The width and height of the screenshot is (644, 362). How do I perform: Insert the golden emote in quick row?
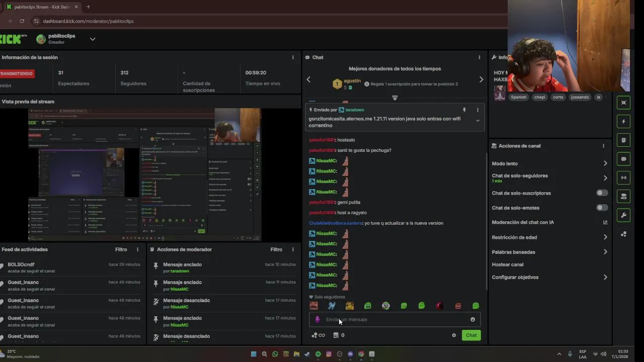tap(350, 306)
